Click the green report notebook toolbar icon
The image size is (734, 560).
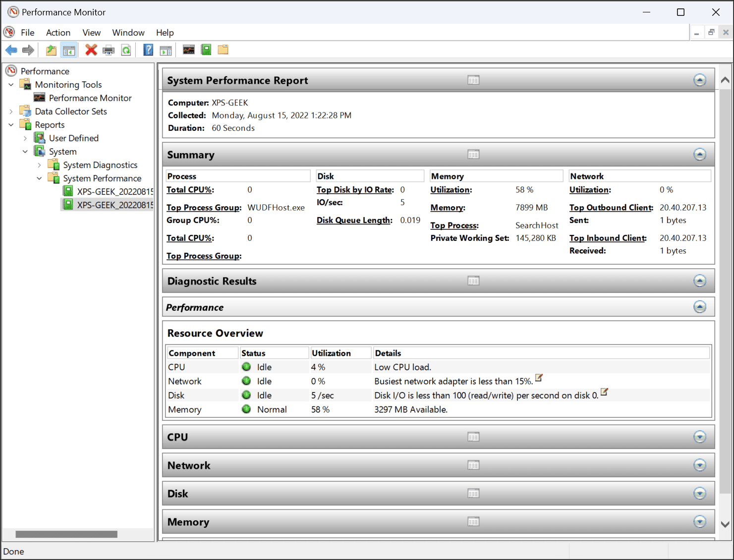206,50
